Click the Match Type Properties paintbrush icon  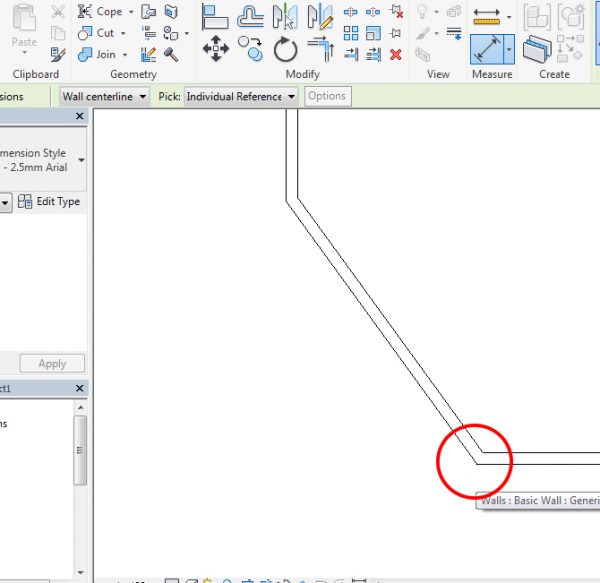58,54
